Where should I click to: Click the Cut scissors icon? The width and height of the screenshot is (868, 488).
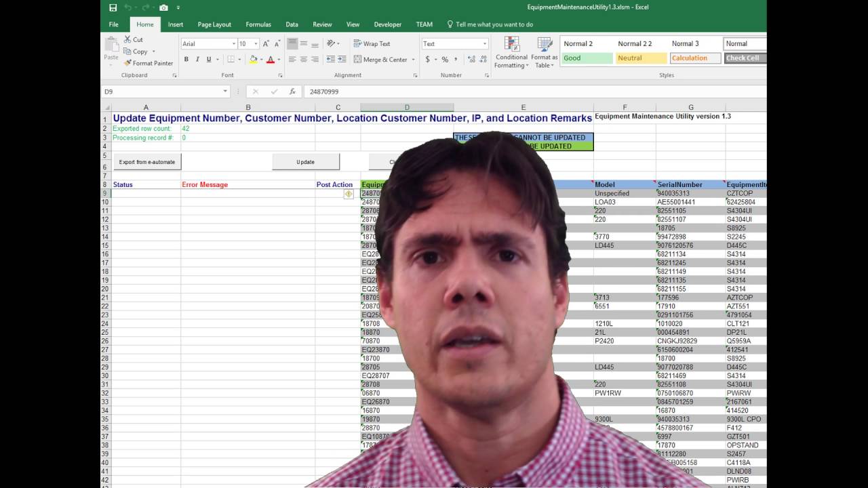pyautogui.click(x=127, y=39)
